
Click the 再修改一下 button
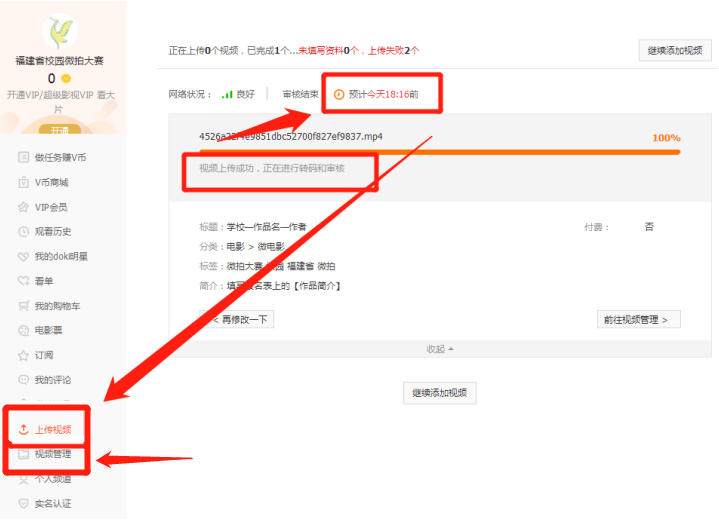(237, 320)
